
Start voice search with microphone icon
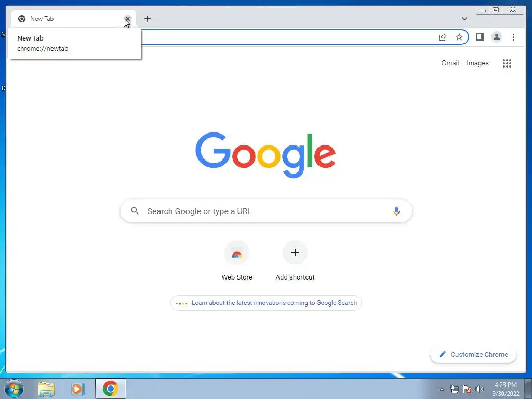coord(396,211)
